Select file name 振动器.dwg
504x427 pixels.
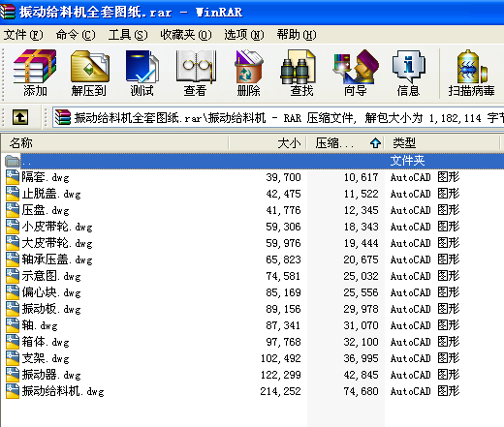pyautogui.click(x=51, y=375)
